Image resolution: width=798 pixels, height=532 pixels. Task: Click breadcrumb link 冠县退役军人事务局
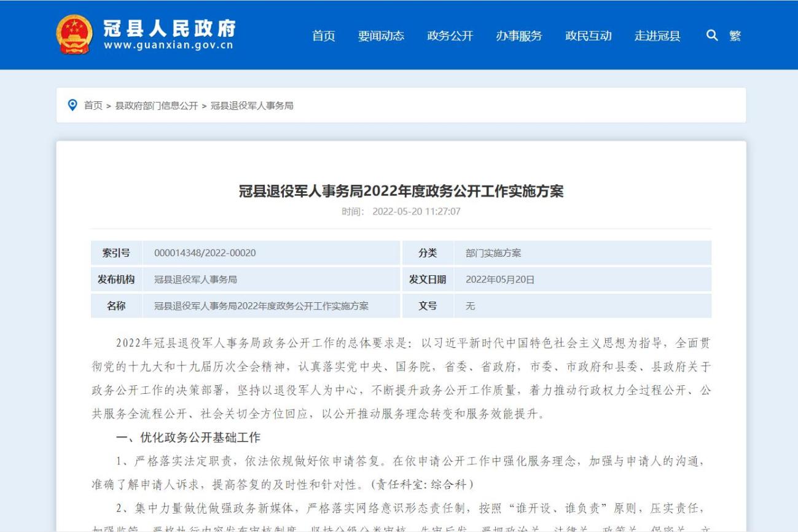[252, 106]
